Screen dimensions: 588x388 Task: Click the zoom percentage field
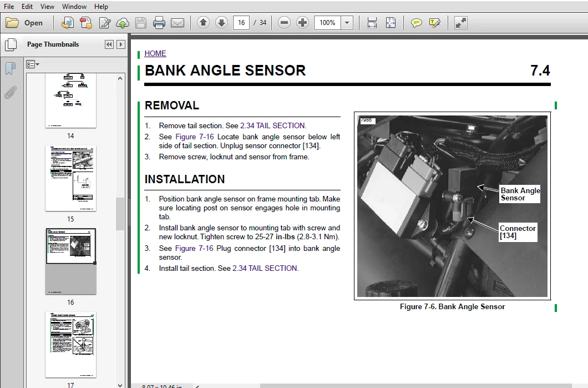[x=327, y=23]
